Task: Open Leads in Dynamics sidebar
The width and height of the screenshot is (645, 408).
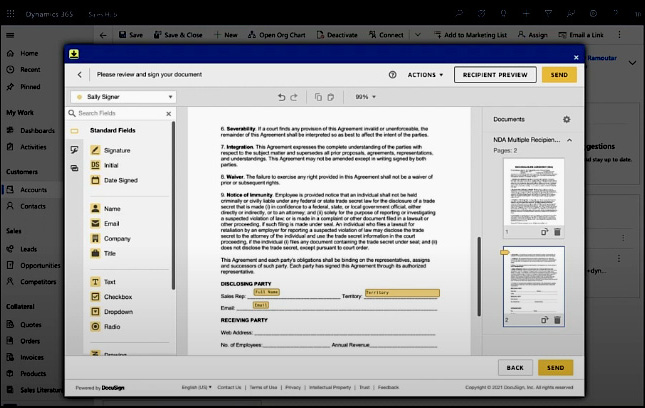Action: coord(29,249)
